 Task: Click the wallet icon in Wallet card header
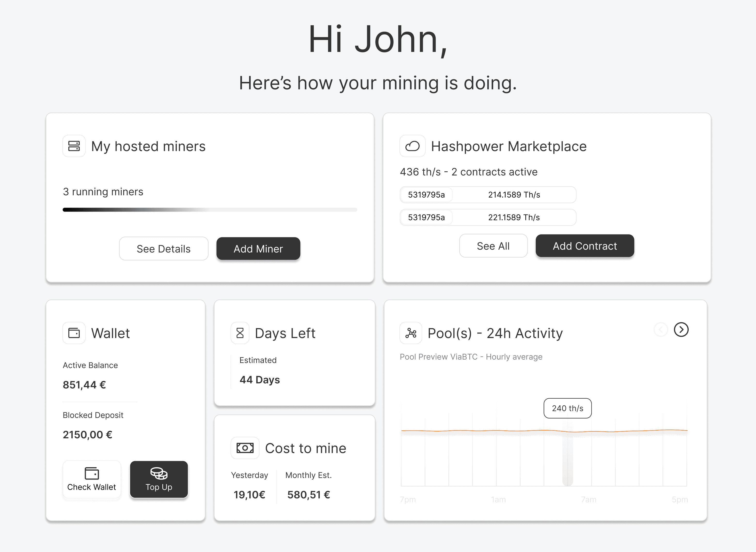point(74,333)
